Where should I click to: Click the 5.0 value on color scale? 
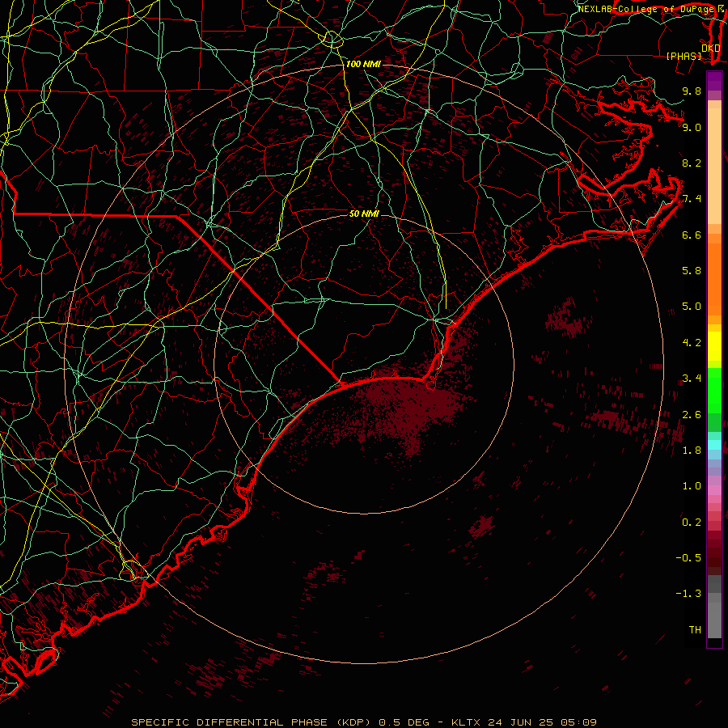coord(692,307)
